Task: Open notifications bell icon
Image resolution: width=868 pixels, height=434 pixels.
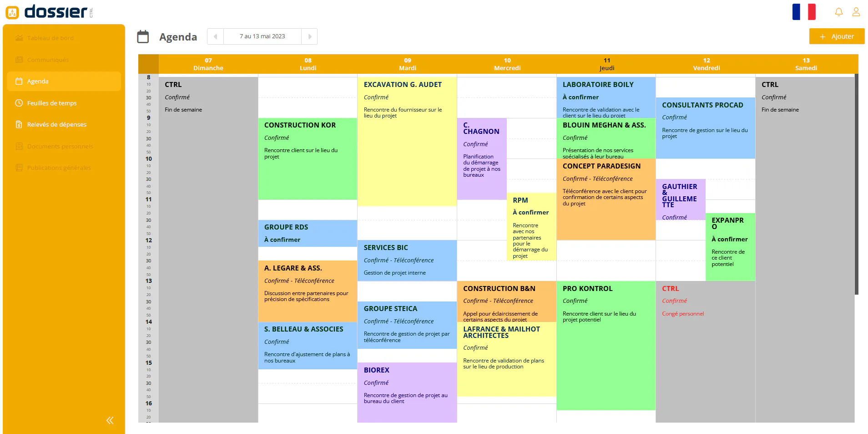Action: (839, 12)
